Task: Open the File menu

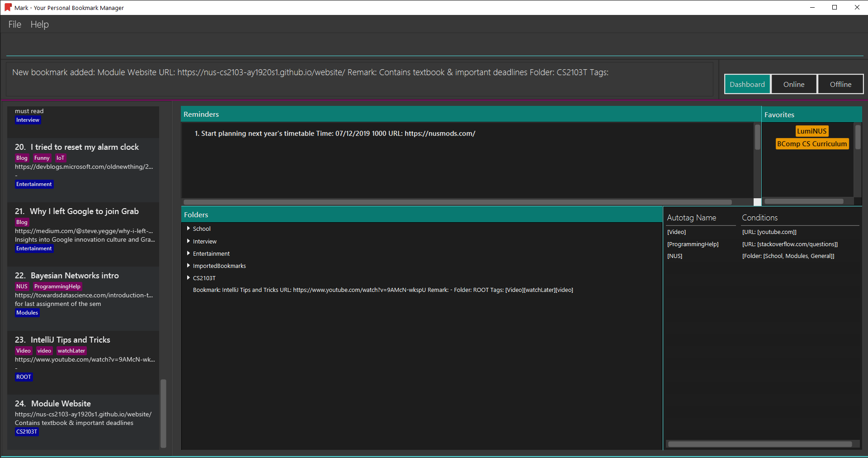Action: coord(14,24)
